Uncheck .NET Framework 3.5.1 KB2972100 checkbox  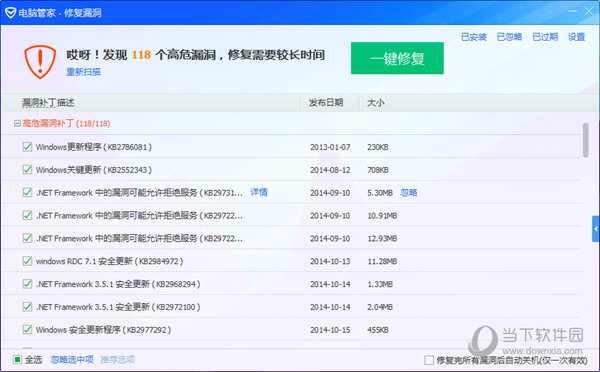[27, 307]
